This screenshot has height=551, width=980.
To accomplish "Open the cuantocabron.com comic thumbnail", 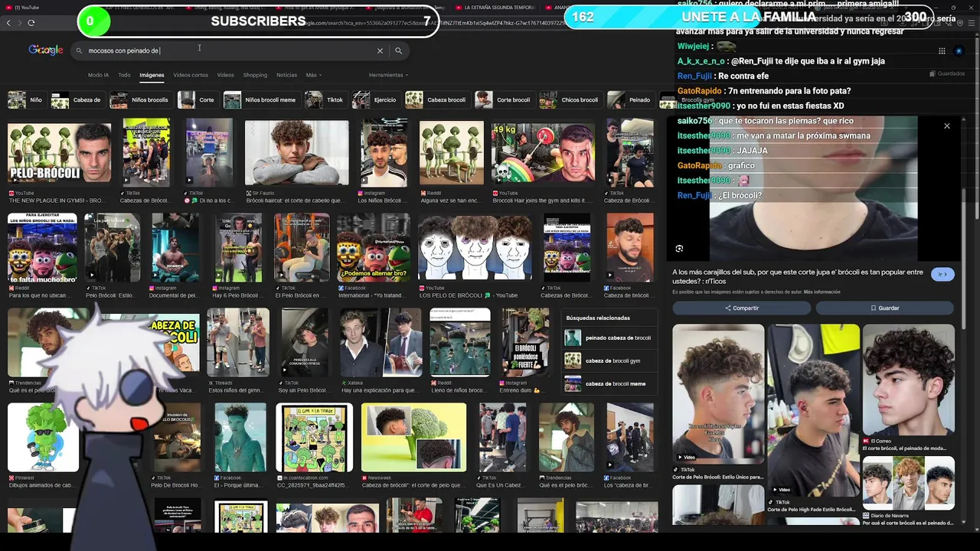I will 315,437.
